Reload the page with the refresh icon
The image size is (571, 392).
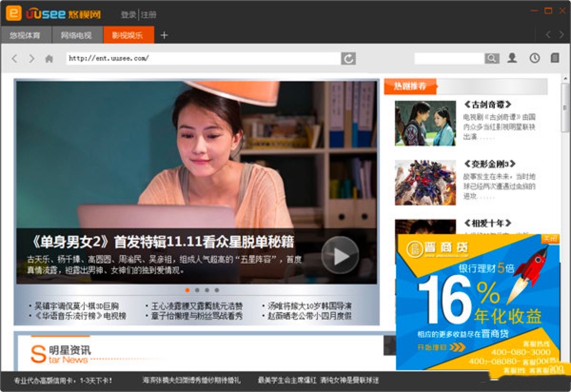(x=348, y=59)
